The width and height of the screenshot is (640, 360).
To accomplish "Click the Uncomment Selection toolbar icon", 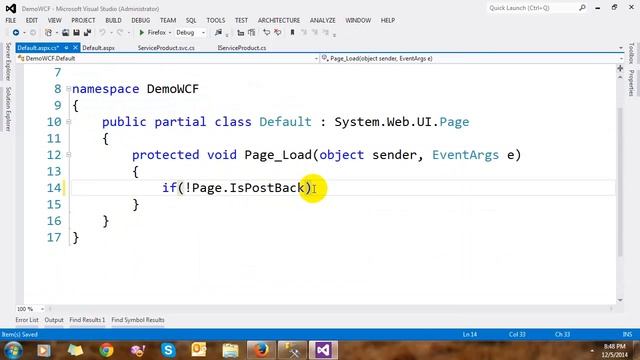I will [278, 32].
